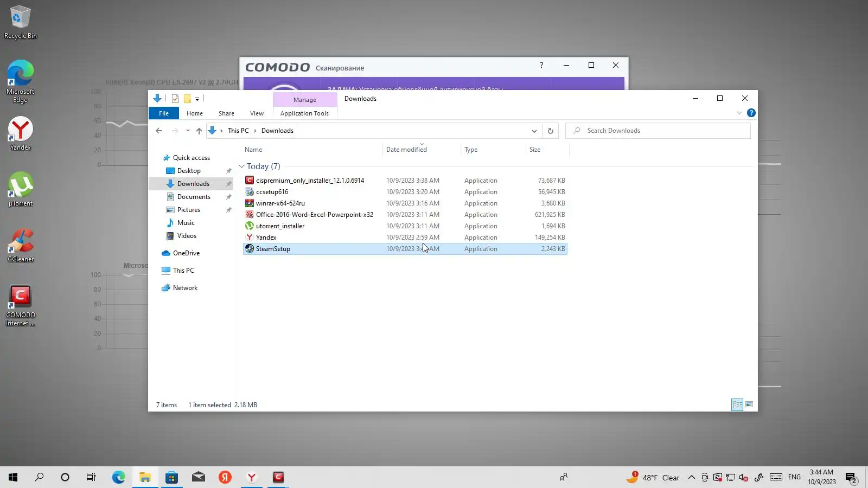Screen dimensions: 868x488
Task: Click the Search Downloads field
Action: tap(658, 131)
